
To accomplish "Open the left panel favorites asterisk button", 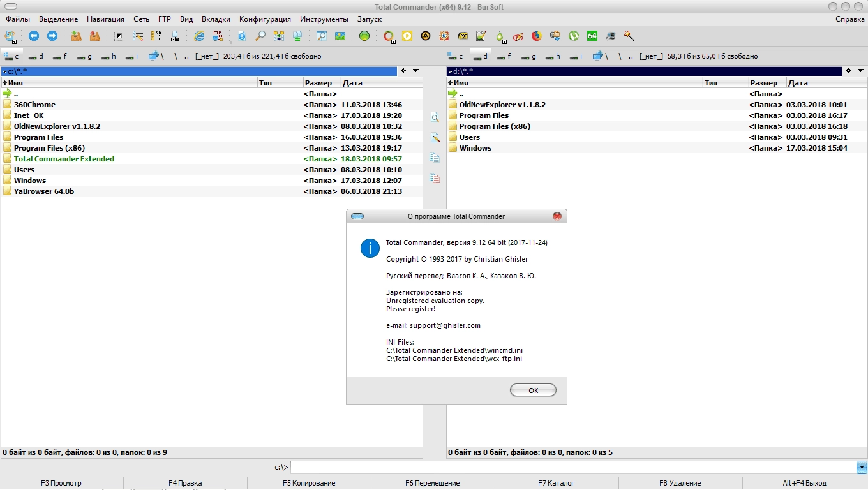I will [x=403, y=71].
